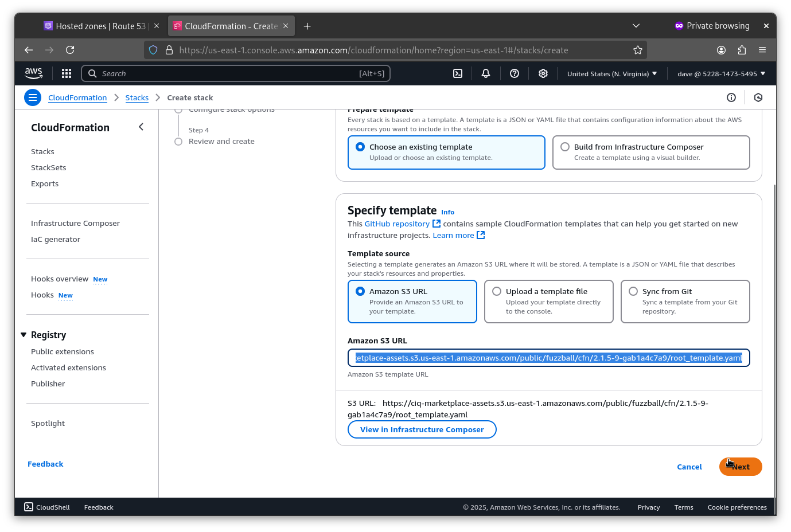Click the tracking protection shield icon

click(x=153, y=50)
